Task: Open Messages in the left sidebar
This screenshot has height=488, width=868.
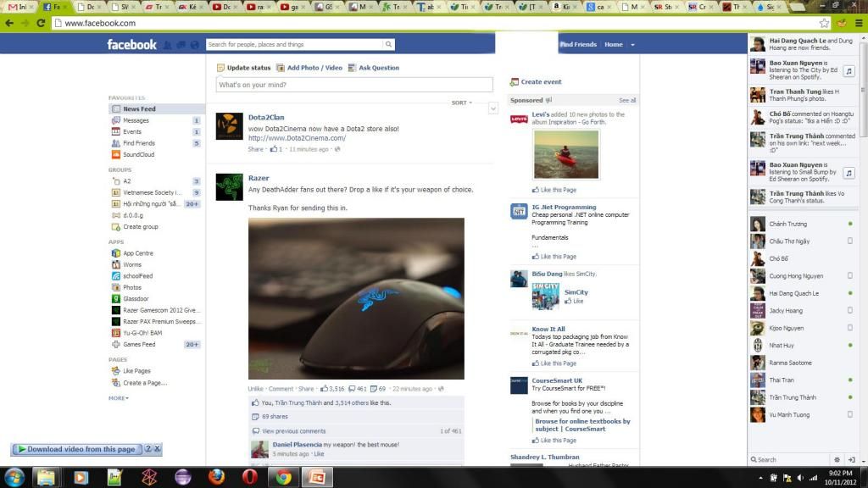Action: tap(136, 120)
